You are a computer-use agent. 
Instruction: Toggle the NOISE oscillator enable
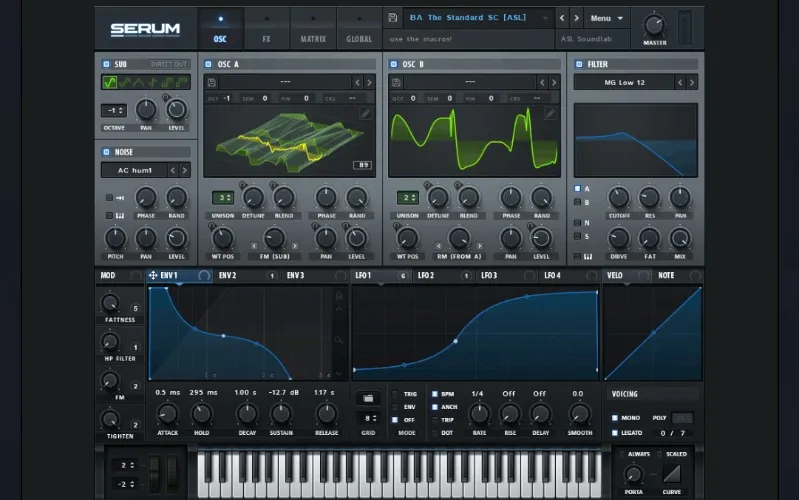(x=106, y=152)
